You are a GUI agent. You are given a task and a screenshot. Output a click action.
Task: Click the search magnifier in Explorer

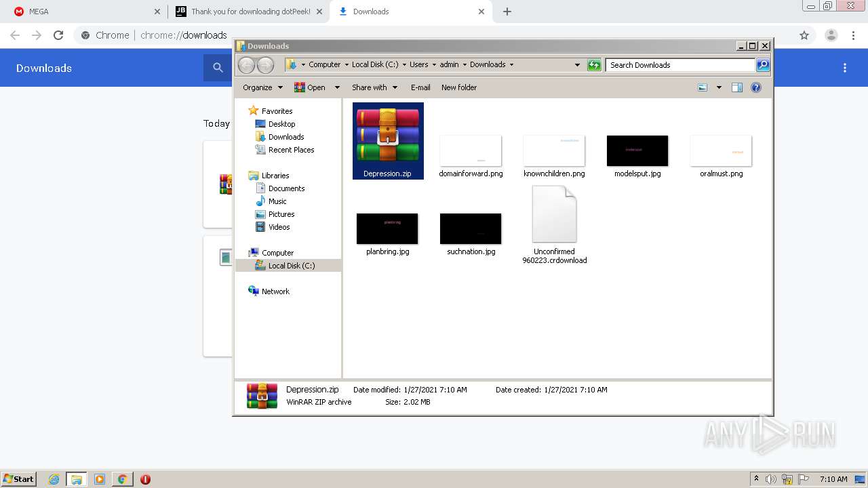pyautogui.click(x=763, y=65)
